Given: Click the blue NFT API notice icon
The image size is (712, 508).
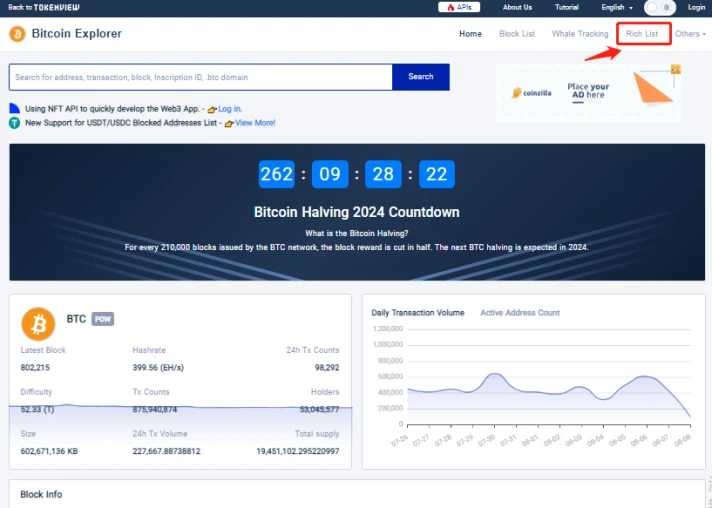Looking at the screenshot, I should (15, 109).
